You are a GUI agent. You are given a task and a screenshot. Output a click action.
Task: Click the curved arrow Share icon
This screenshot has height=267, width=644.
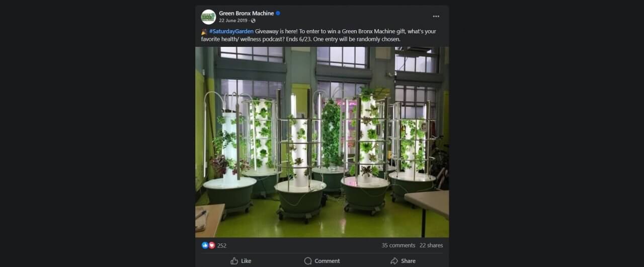click(x=394, y=261)
